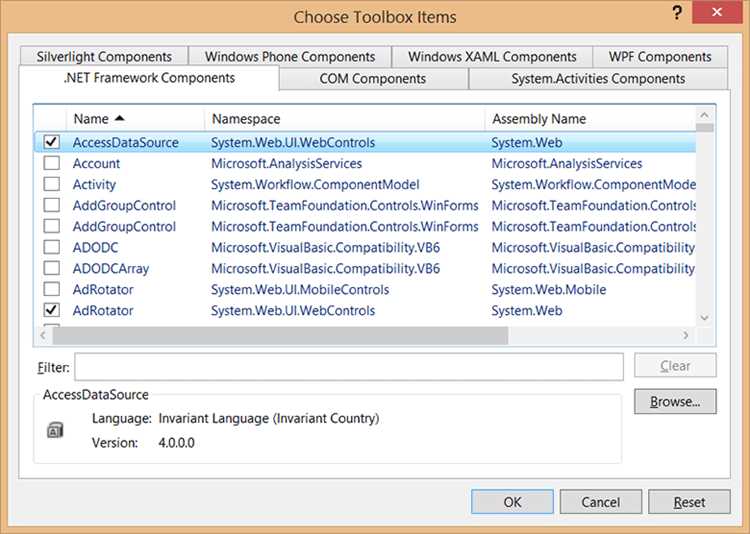This screenshot has width=750, height=534.
Task: Sort by the Assembly Name column header
Action: pos(588,119)
